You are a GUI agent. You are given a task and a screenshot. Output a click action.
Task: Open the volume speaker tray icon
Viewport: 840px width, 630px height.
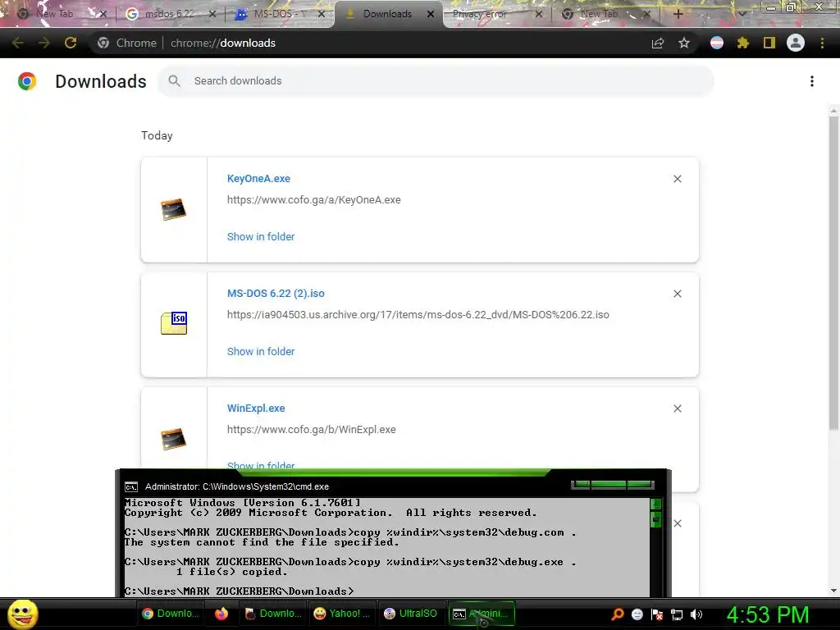point(696,614)
